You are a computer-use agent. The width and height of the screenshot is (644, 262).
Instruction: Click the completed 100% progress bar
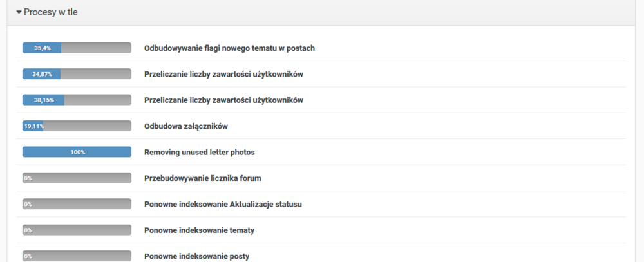pos(77,153)
